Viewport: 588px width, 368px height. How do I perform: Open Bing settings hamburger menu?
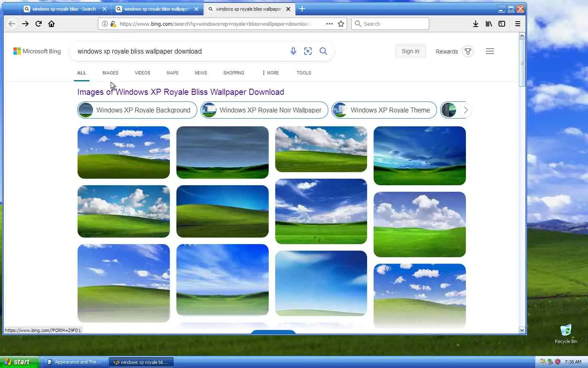coord(490,51)
